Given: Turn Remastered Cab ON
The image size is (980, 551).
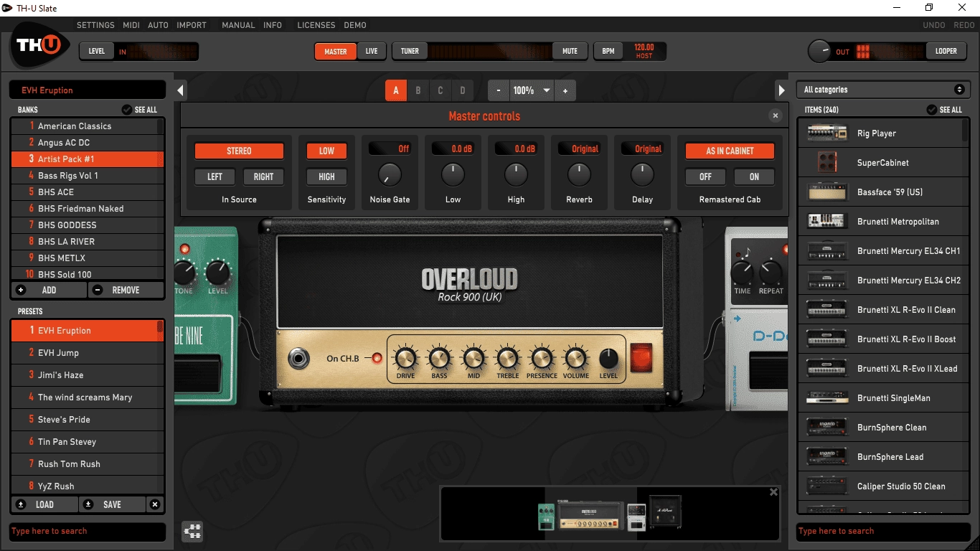Looking at the screenshot, I should pyautogui.click(x=754, y=176).
